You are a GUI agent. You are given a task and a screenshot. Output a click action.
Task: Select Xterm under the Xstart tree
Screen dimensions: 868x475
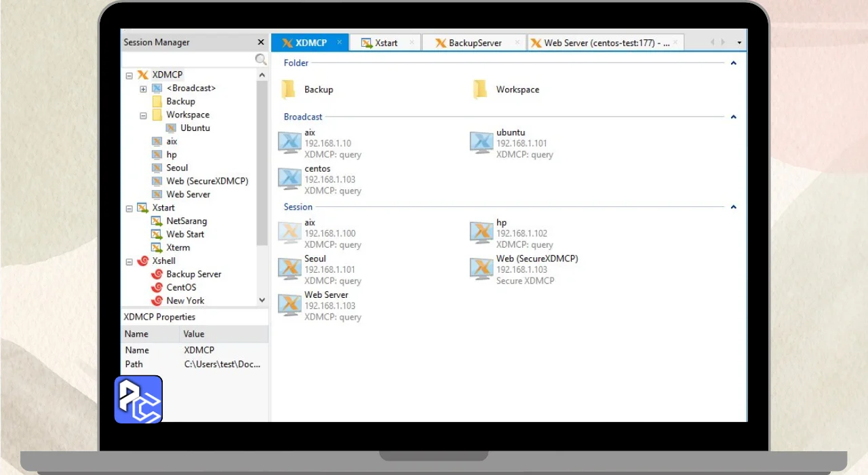click(x=178, y=248)
